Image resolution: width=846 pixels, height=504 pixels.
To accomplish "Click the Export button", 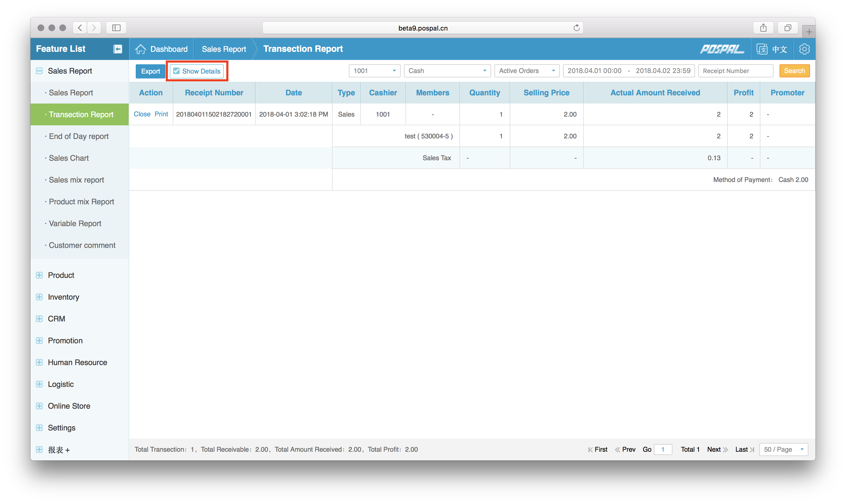I will tap(150, 71).
